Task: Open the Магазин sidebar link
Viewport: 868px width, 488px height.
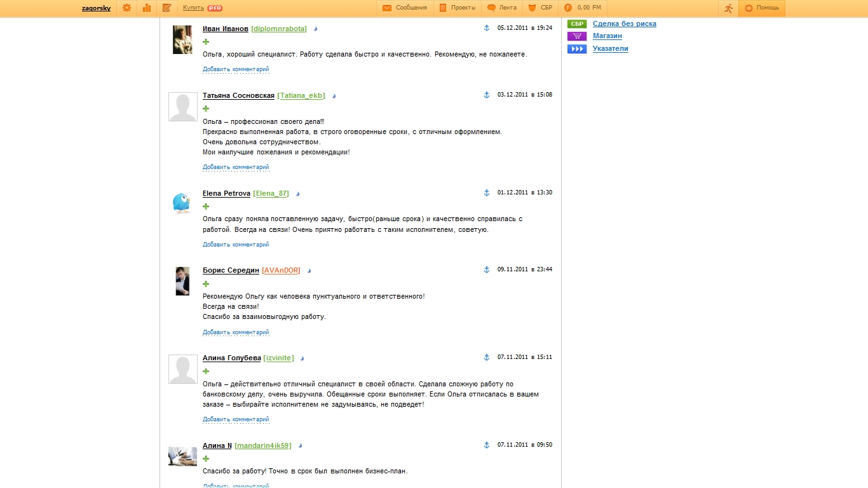Action: [607, 36]
